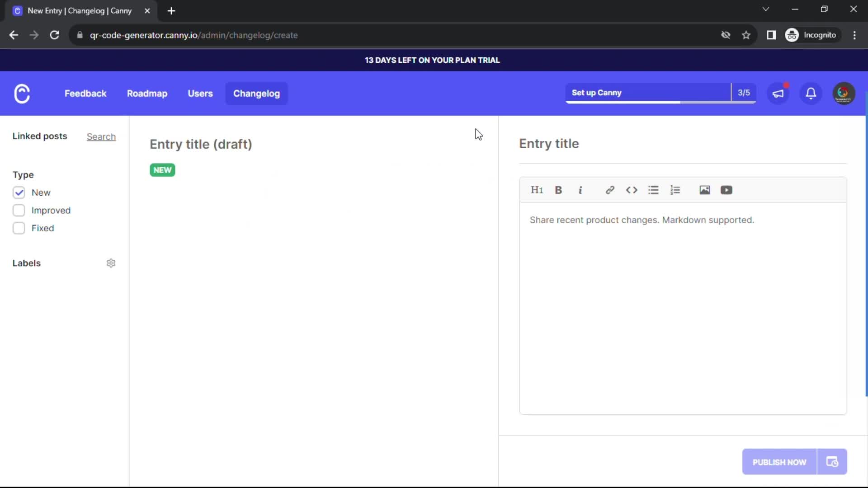The image size is (868, 488).
Task: Uncheck the New entry type
Action: coord(19,192)
